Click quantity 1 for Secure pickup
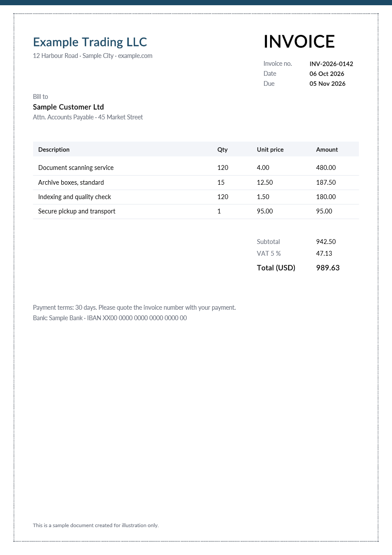The image size is (392, 555). (x=219, y=211)
